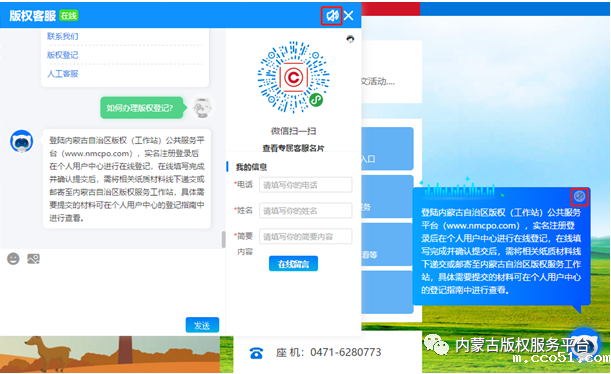This screenshot has height=374, width=611.
Task: Click the 查看专属客服名片 caption
Action: (293, 148)
